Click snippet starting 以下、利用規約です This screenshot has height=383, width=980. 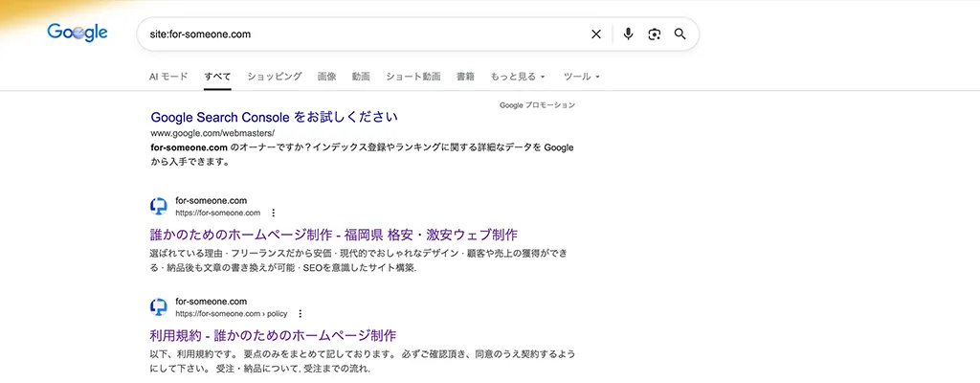[363, 361]
